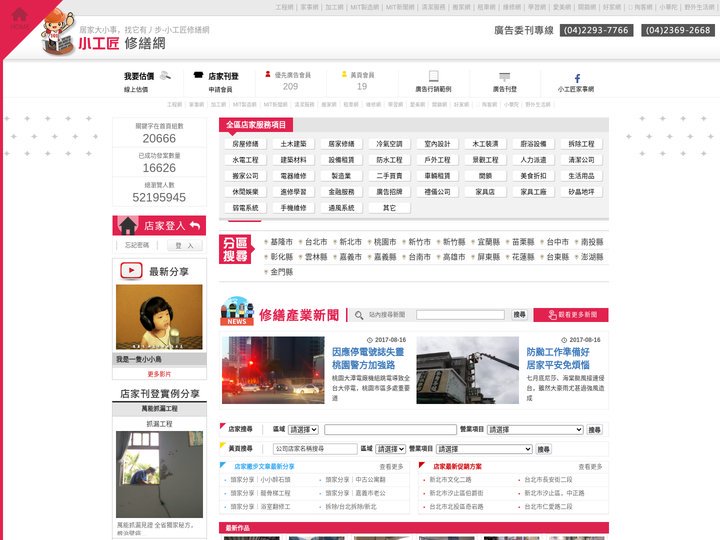The width and height of the screenshot is (720, 540).
Task: Focus the news search text field
Action: [x=460, y=315]
